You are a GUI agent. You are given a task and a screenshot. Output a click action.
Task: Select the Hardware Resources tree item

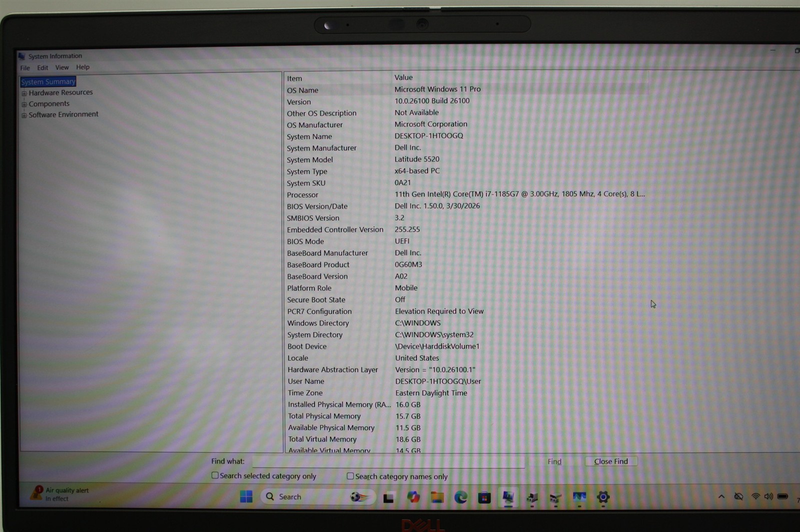(x=61, y=92)
